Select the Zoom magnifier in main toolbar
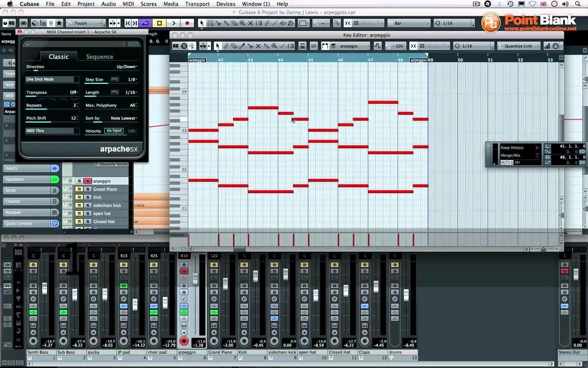 tap(242, 24)
